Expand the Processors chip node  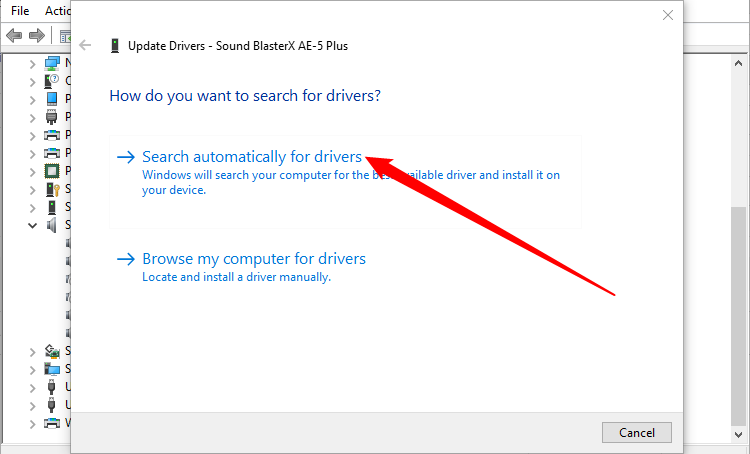32,172
